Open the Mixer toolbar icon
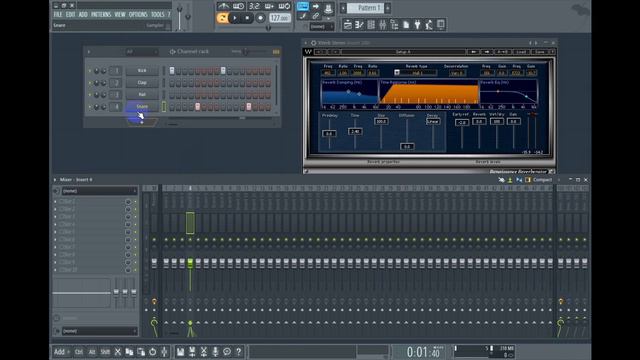Screen dimensions: 640x360 click(382, 25)
